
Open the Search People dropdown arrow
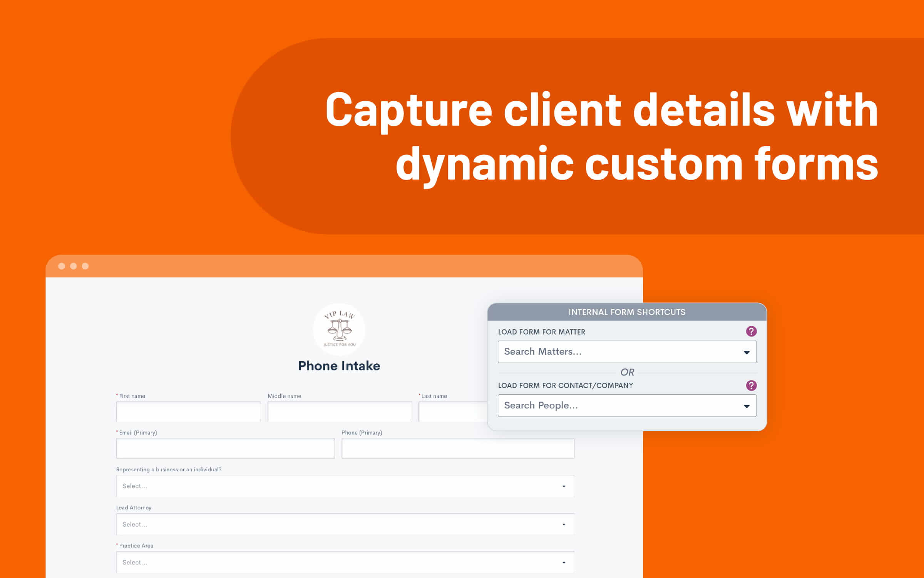[747, 406]
